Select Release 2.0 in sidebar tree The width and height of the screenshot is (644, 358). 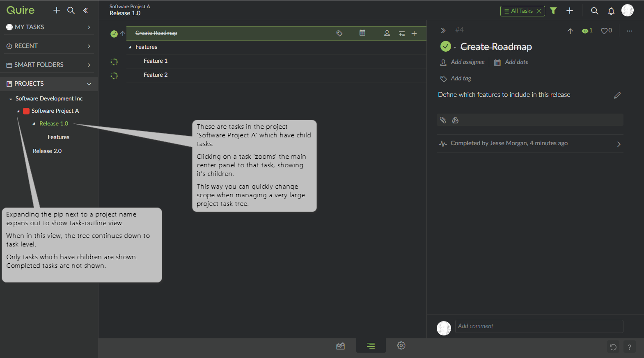(47, 151)
